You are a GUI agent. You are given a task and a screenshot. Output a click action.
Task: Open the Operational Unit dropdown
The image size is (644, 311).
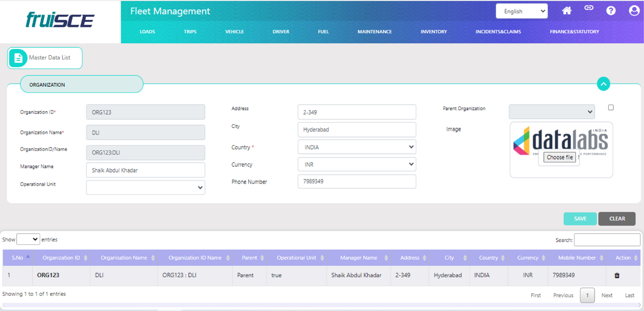[146, 187]
